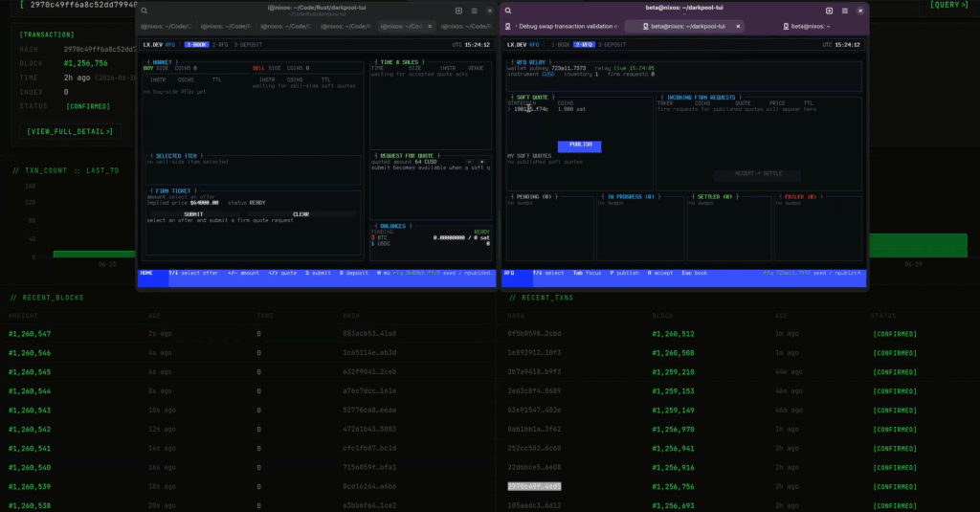Screen dimensions: 980x512
Task: Switch to the beta@nixos: ~ terminal tab
Action: click(x=806, y=26)
